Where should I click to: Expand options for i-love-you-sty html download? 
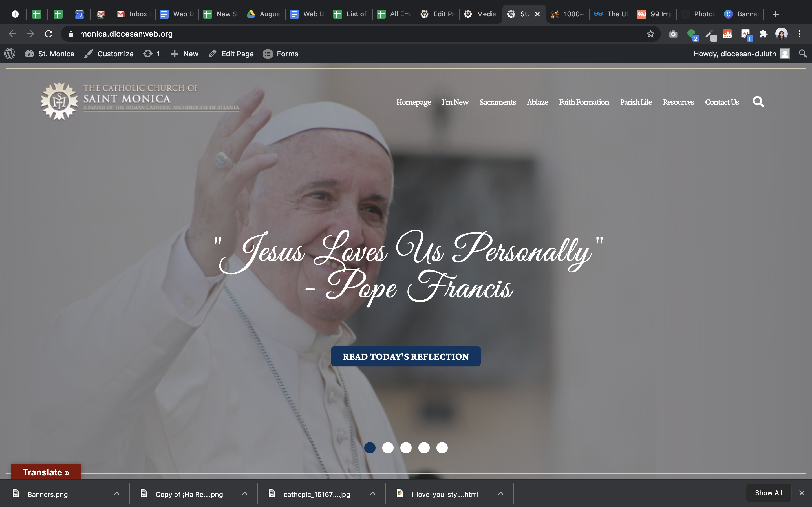point(500,493)
